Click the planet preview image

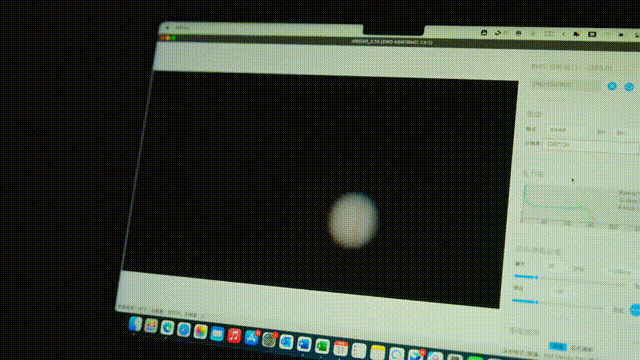tap(353, 220)
